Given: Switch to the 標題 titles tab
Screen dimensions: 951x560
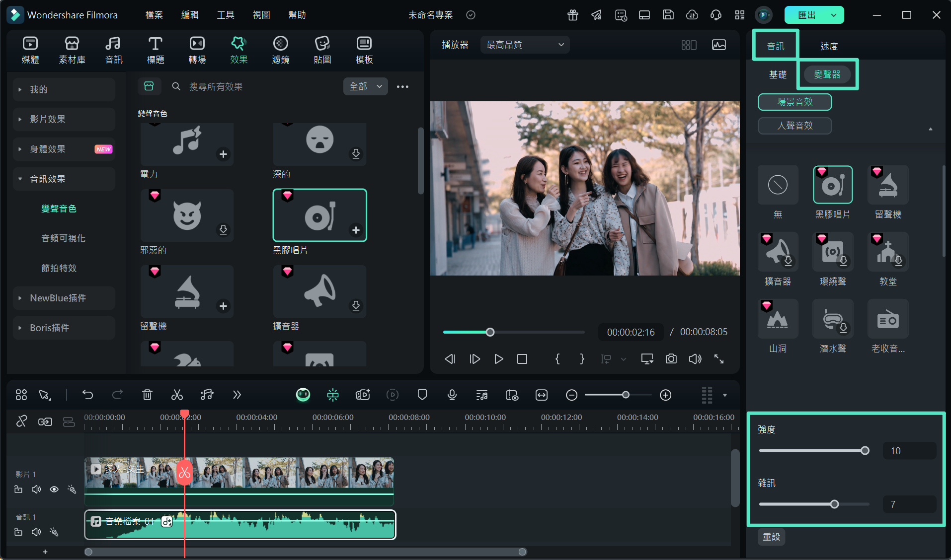Looking at the screenshot, I should click(x=156, y=50).
